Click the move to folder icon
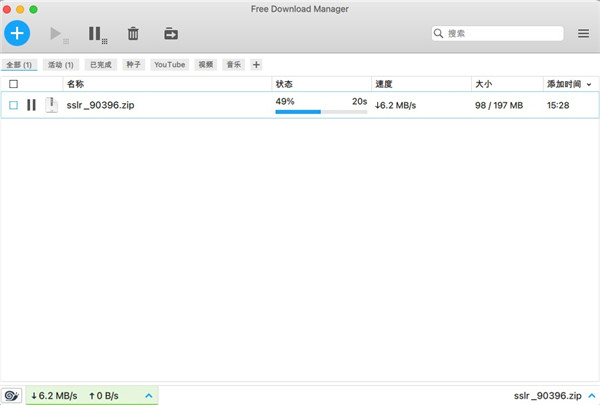 point(171,34)
